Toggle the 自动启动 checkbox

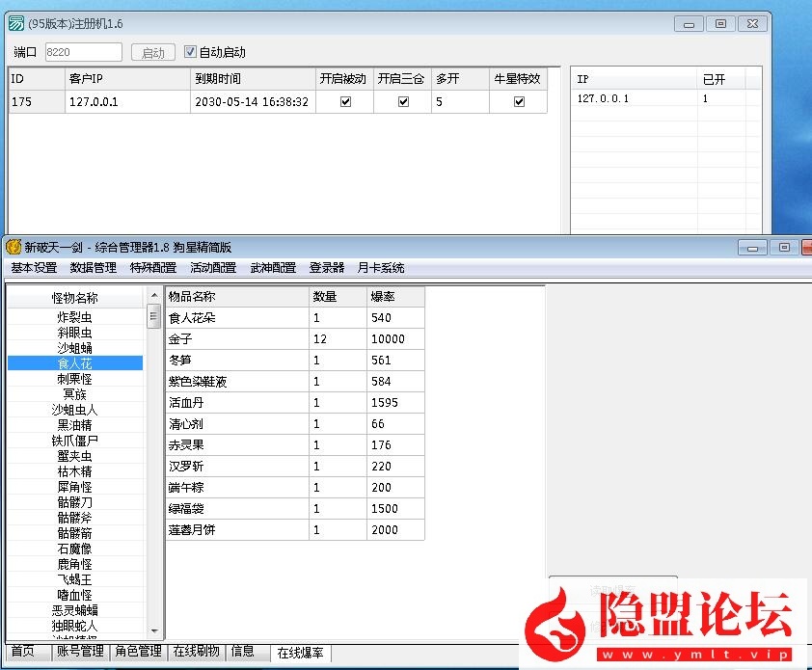pos(190,52)
